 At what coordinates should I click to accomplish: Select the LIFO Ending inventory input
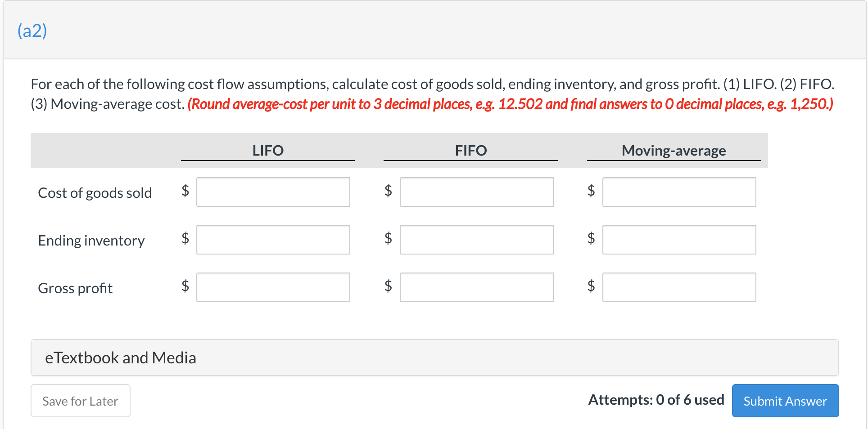[x=273, y=240]
